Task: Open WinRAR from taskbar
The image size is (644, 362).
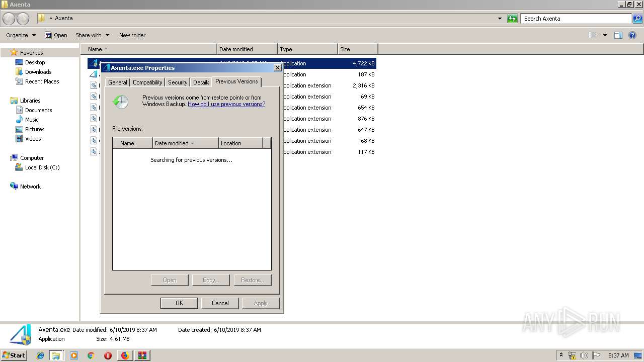Action: tap(142, 355)
